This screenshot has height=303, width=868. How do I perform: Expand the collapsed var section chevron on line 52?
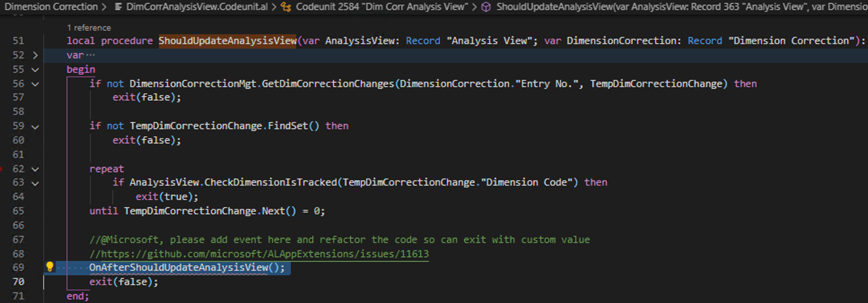coord(35,55)
